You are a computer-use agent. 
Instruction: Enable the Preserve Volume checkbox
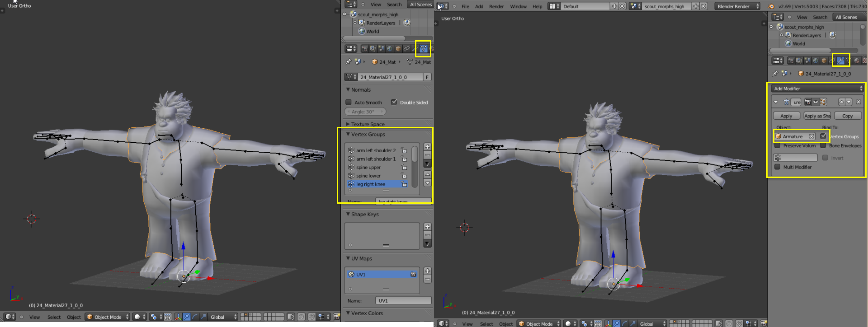tap(777, 146)
